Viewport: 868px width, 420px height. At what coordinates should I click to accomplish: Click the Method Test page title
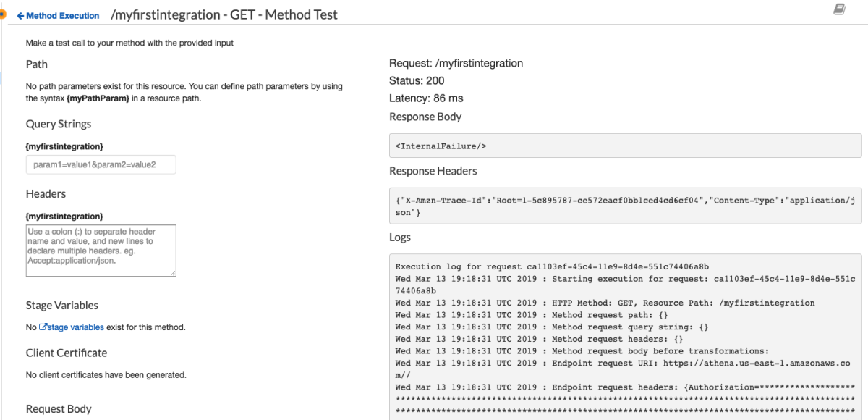tap(224, 14)
